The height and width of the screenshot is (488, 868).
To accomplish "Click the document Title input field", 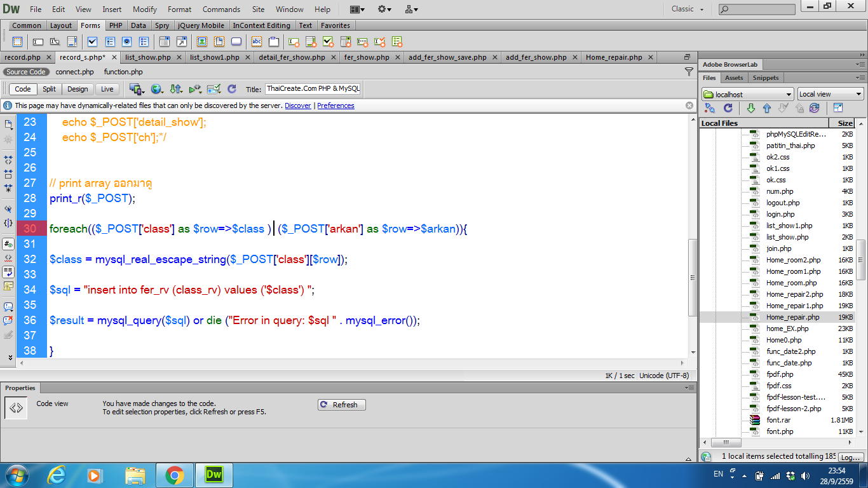I will [x=313, y=89].
